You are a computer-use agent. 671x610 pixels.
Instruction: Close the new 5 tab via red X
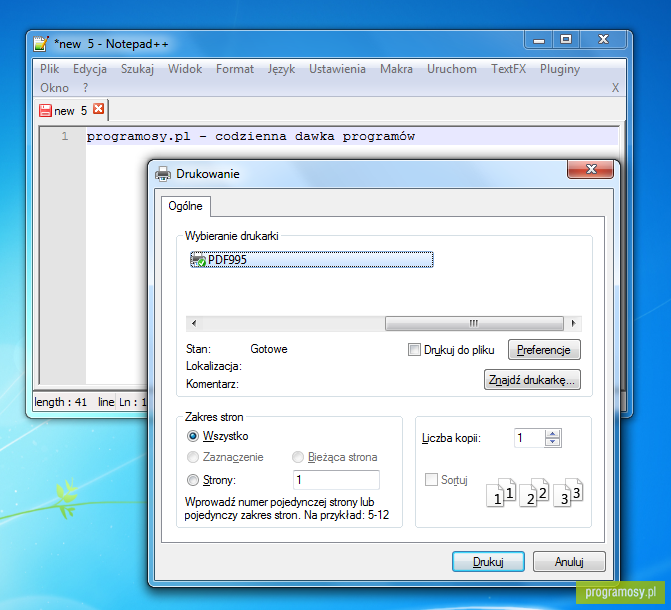(99, 109)
